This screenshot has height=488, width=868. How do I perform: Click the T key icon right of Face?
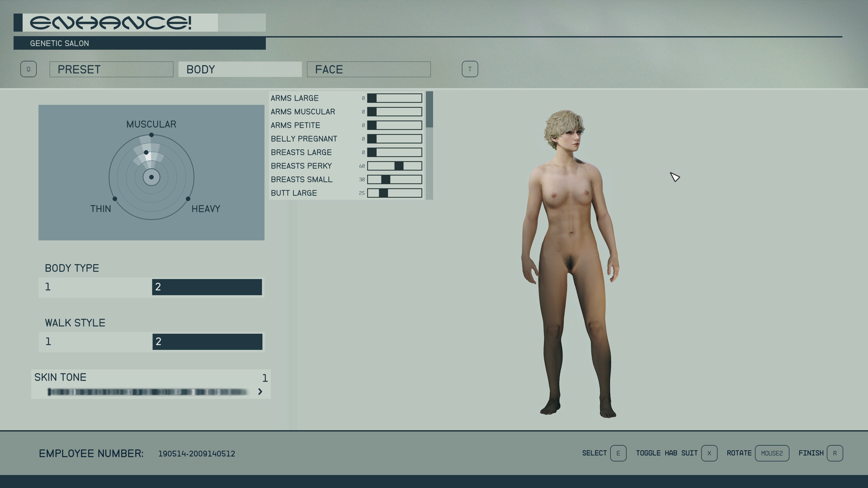(x=470, y=69)
